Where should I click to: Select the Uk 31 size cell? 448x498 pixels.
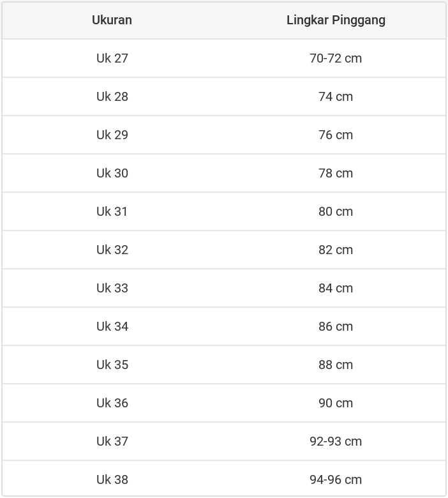112,211
